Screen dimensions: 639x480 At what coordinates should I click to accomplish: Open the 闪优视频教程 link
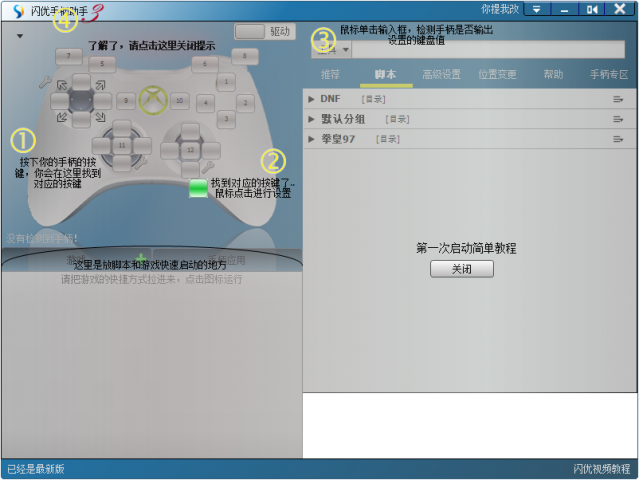[601, 469]
